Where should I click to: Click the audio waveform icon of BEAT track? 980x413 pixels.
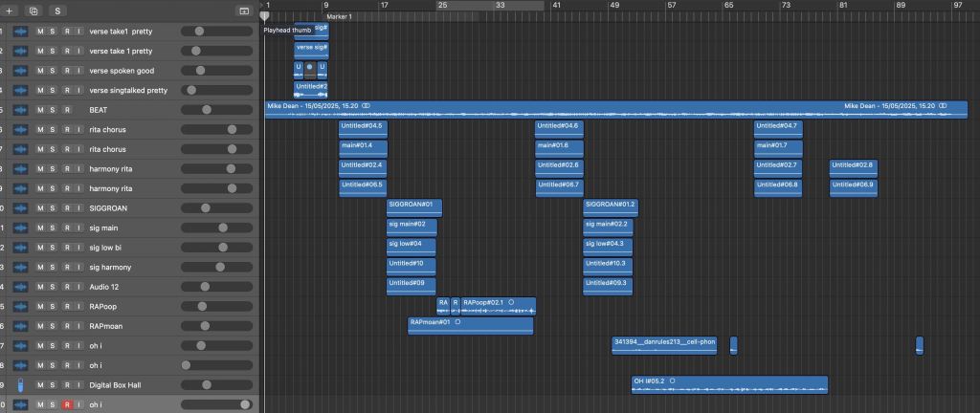click(19, 110)
